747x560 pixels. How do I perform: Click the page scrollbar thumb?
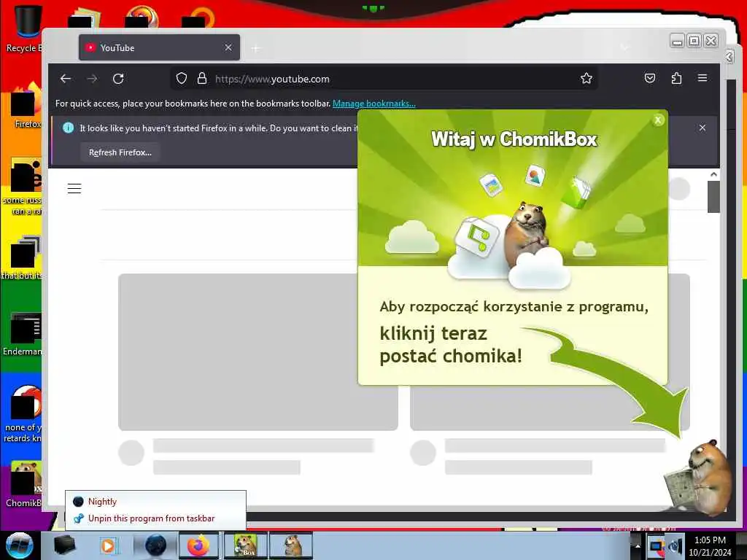[x=713, y=197]
